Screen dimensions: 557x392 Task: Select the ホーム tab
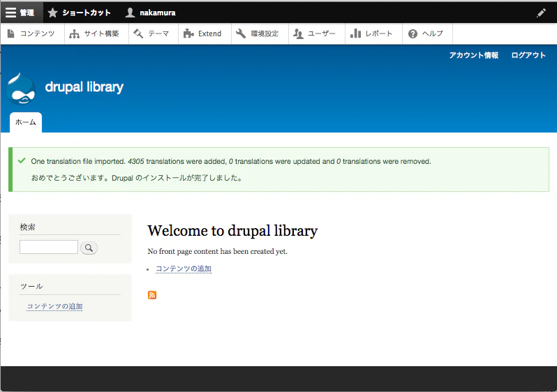(x=26, y=122)
